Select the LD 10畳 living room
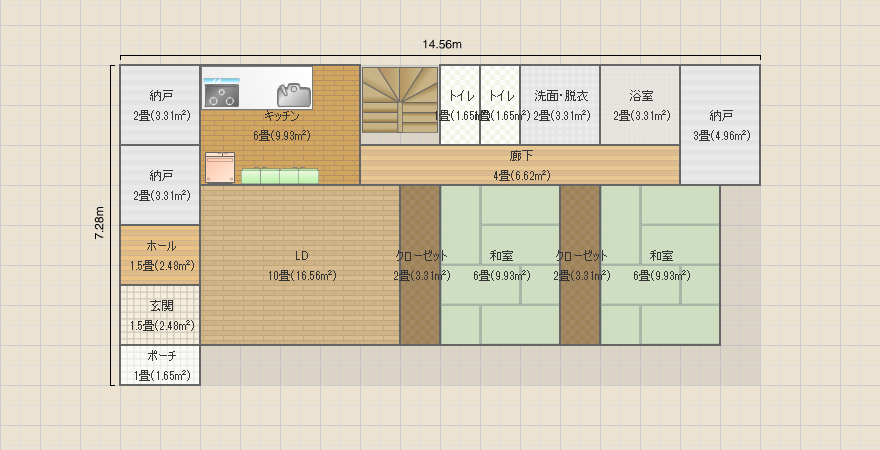Viewport: 880px width, 450px height. 300,265
